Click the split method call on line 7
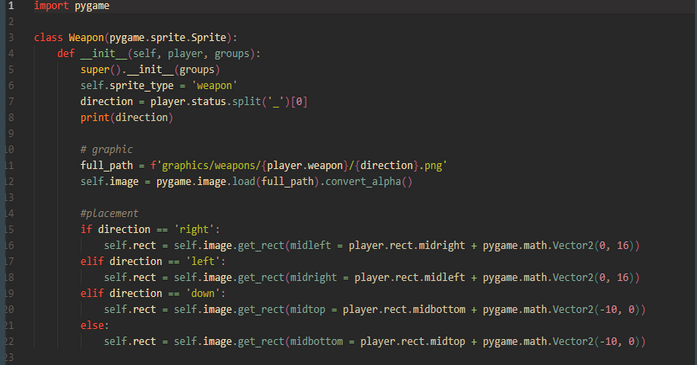Image resolution: width=697 pixels, height=365 pixels. click(246, 102)
